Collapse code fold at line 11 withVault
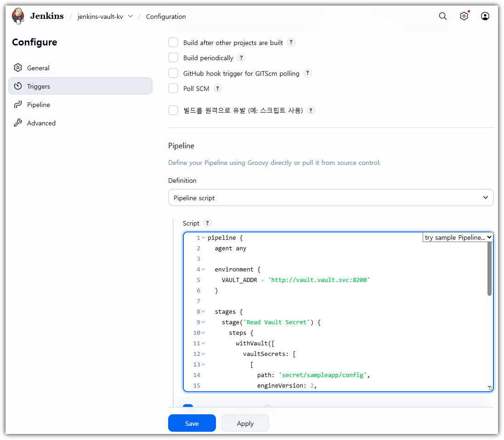Image resolution: width=504 pixels, height=440 pixels. [x=203, y=344]
